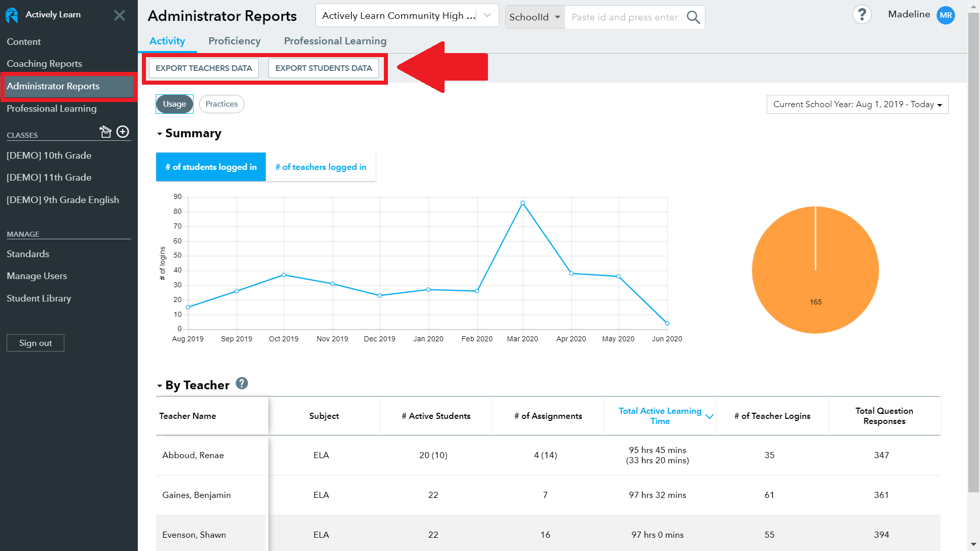Screen dimensions: 980x551
Task: Open the help question mark near the top right
Action: pos(862,14)
